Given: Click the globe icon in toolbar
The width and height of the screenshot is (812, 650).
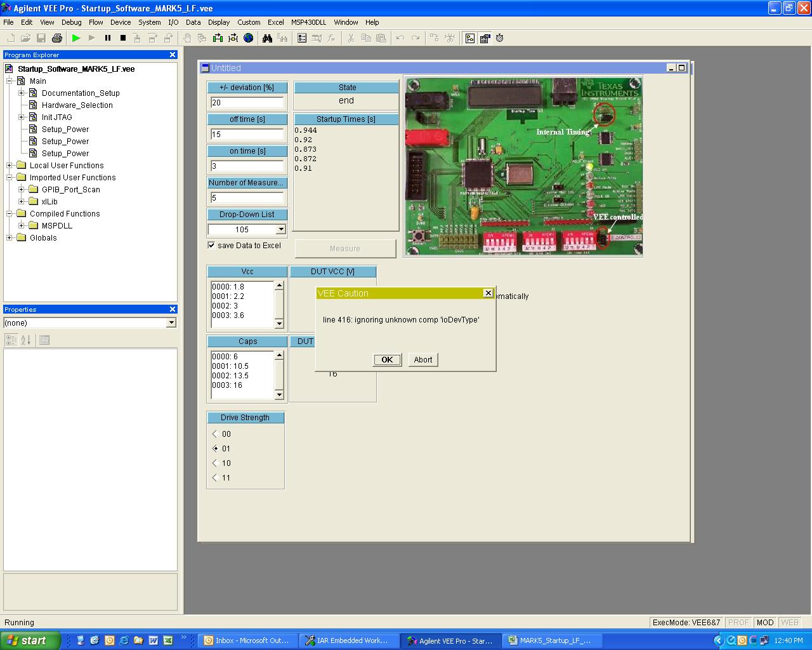Looking at the screenshot, I should (249, 38).
